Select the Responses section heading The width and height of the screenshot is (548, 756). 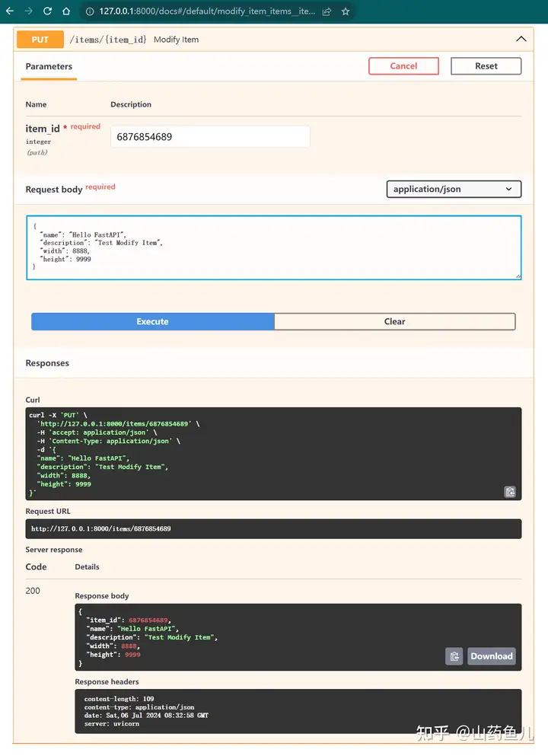click(47, 363)
